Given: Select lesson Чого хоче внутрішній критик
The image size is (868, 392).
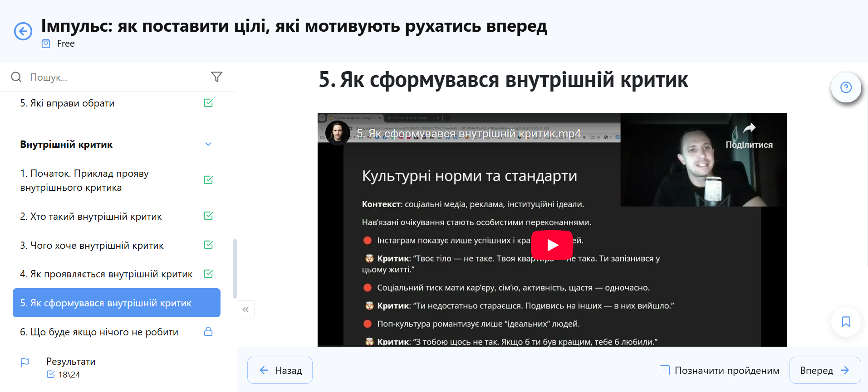Looking at the screenshot, I should coord(92,246).
